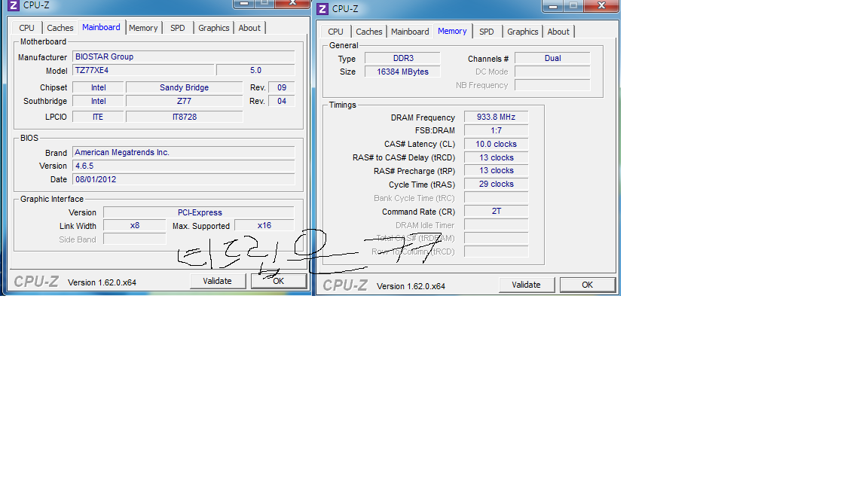This screenshot has height=488, width=868.
Task: Click the CPU-Z logo icon in the Mainboard window title bar
Action: [x=13, y=5]
